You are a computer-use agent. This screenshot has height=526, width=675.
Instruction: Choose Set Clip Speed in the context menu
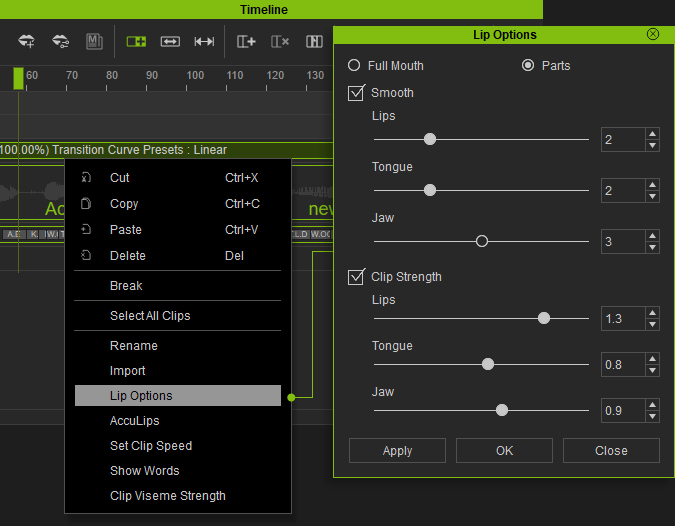pos(151,446)
